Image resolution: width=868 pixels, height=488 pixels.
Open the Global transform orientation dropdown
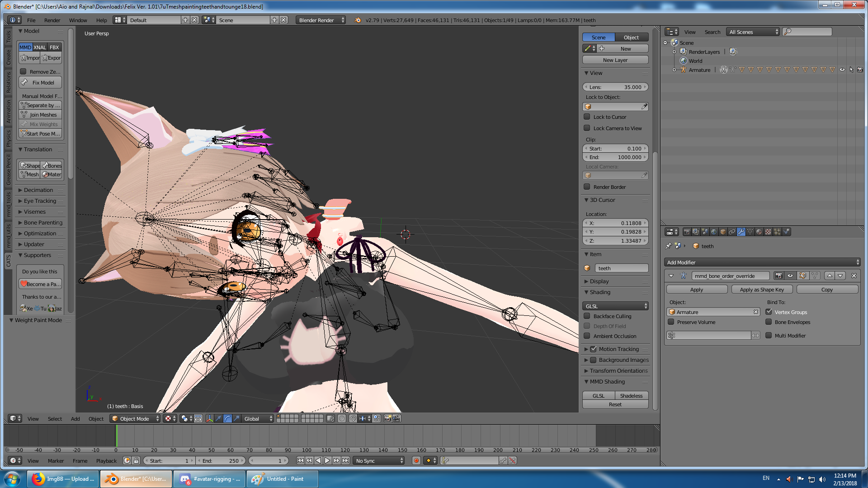(258, 418)
